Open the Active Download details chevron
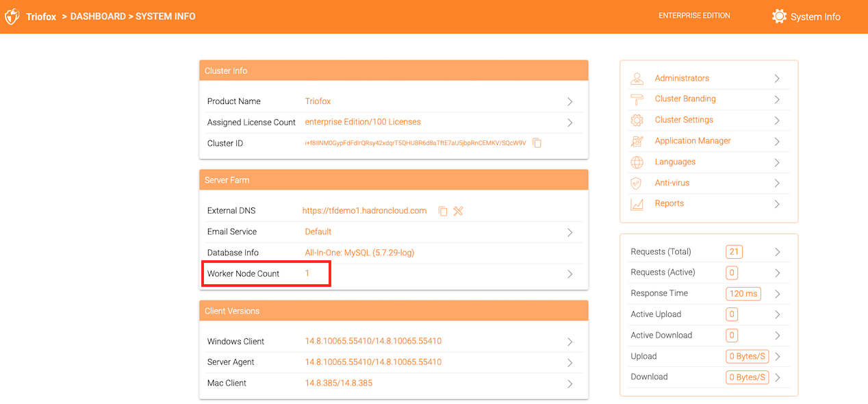This screenshot has height=404, width=868. click(778, 336)
